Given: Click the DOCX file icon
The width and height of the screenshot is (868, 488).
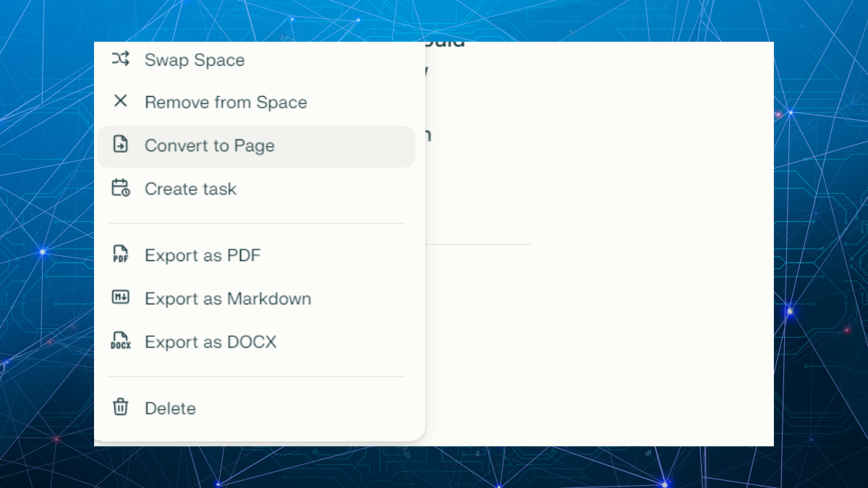Looking at the screenshot, I should 120,341.
